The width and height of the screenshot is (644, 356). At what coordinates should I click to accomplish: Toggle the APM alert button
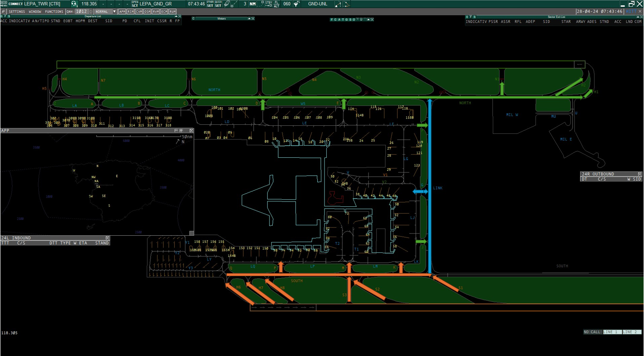122,11
